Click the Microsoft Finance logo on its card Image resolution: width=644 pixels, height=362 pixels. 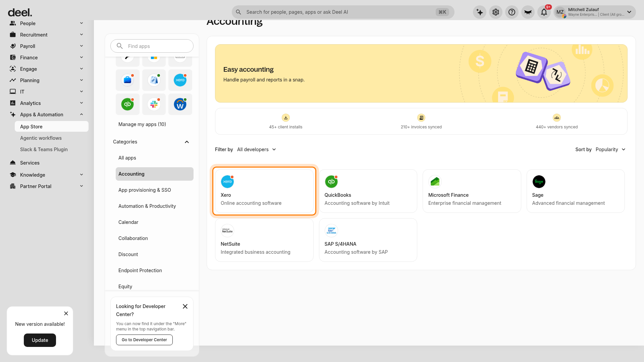(435, 182)
